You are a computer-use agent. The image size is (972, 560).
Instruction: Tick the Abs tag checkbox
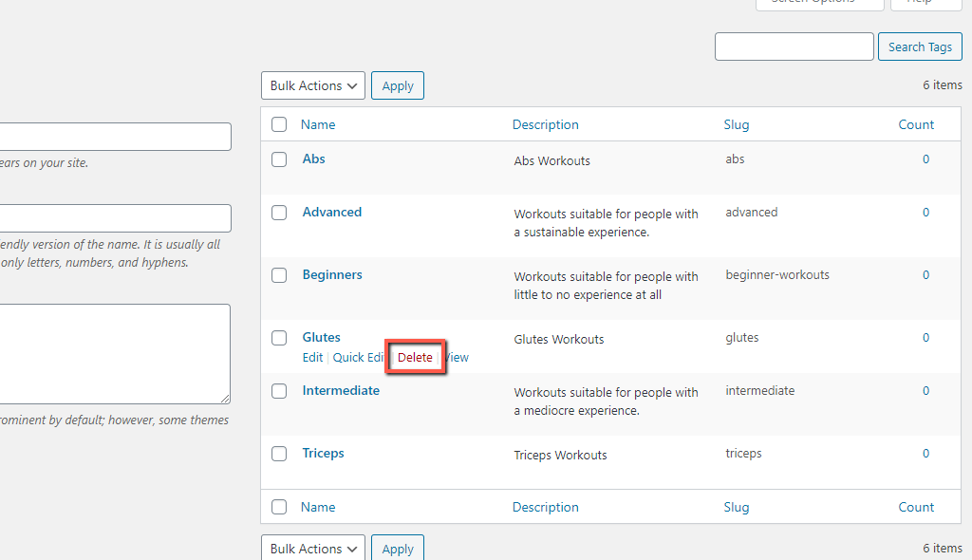point(279,159)
